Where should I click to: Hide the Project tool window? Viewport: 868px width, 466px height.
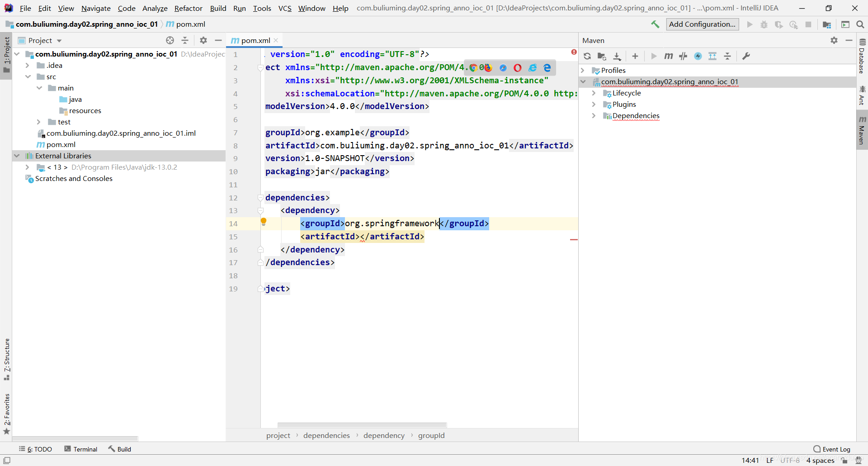218,40
